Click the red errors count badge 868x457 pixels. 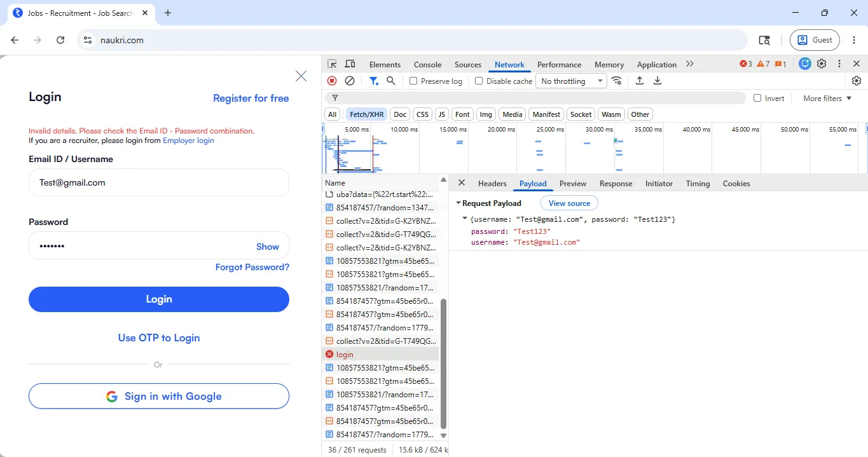(746, 64)
